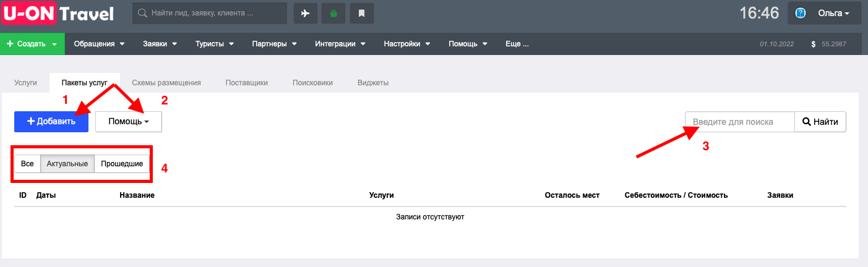
Task: Click the Услуги column header
Action: pyautogui.click(x=381, y=195)
